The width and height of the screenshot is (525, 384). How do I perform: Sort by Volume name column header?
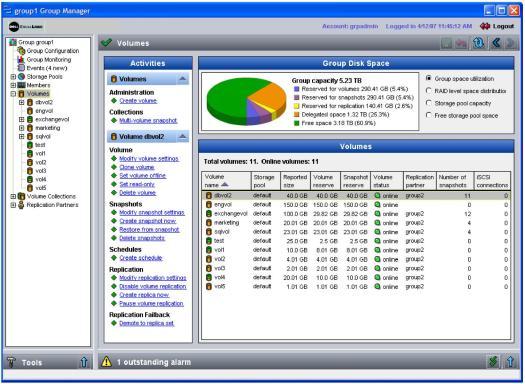pyautogui.click(x=226, y=181)
